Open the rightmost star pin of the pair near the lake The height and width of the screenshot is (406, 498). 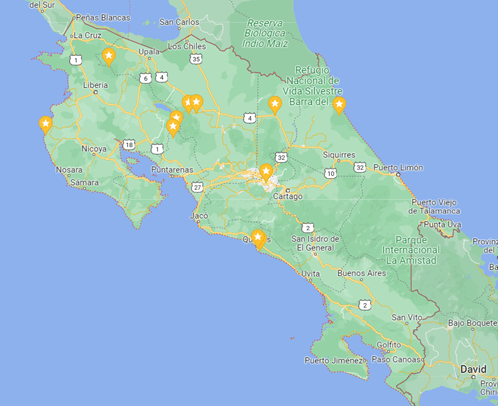click(x=197, y=104)
